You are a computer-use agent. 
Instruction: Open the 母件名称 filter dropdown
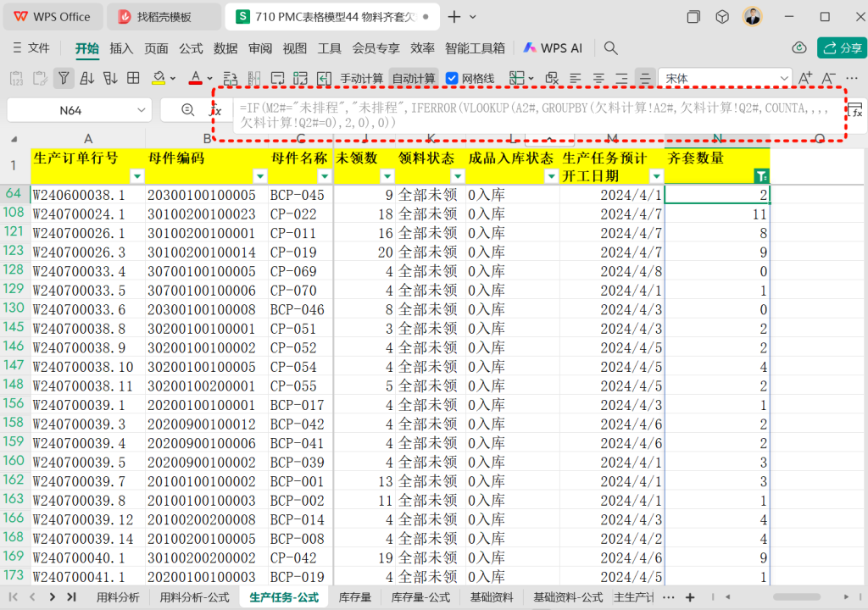coord(325,176)
